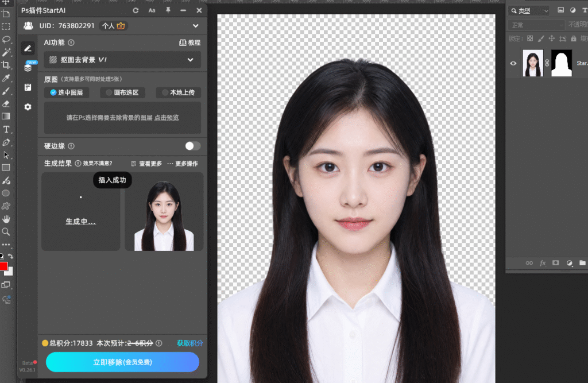
Task: Select the 选中图层 radio option
Action: click(67, 92)
